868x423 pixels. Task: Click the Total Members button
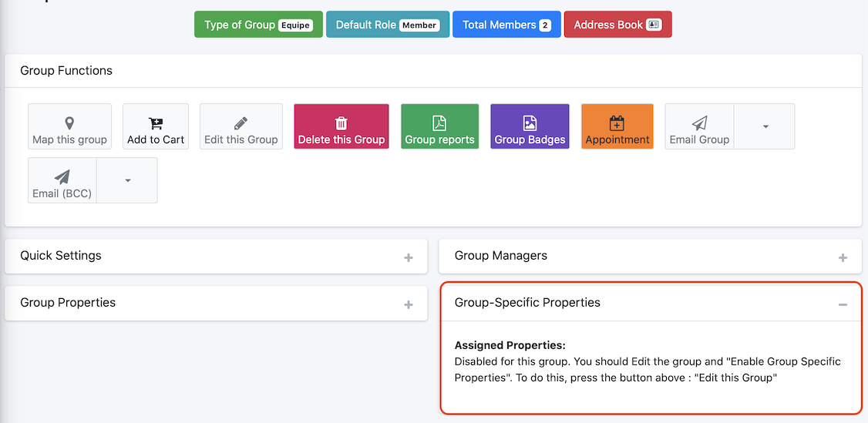[506, 25]
